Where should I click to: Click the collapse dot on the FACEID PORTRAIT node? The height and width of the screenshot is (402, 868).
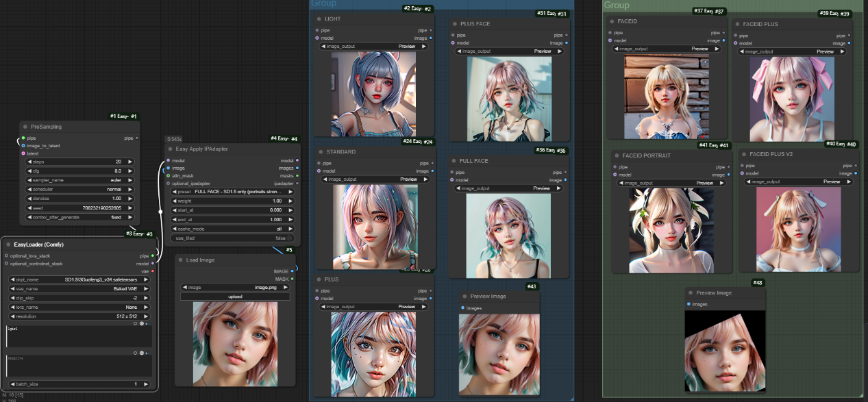tap(617, 155)
